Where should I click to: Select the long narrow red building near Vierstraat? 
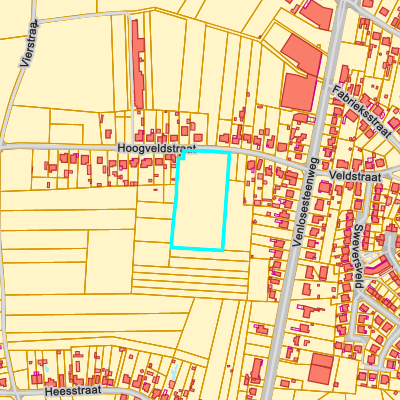point(138,64)
